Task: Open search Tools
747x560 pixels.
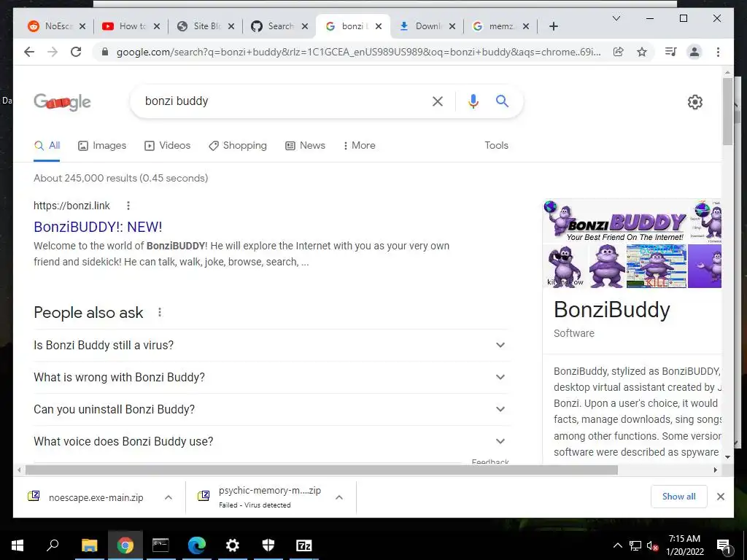Action: 496,145
